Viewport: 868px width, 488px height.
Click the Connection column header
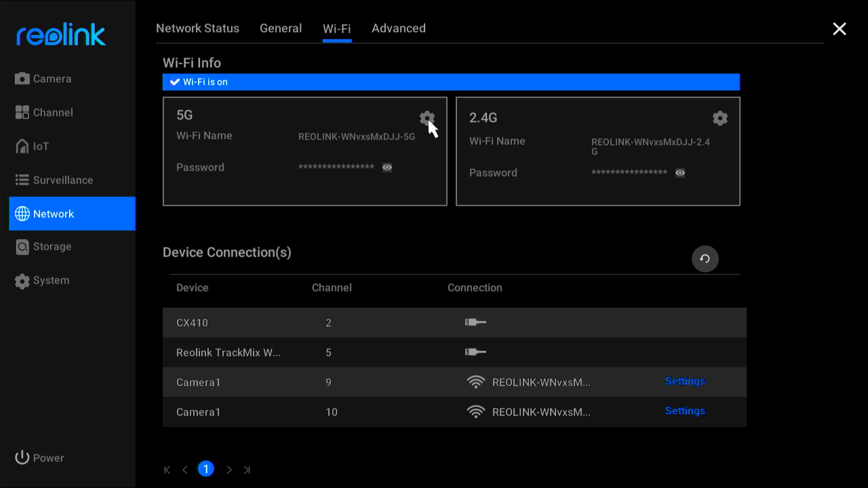click(475, 288)
